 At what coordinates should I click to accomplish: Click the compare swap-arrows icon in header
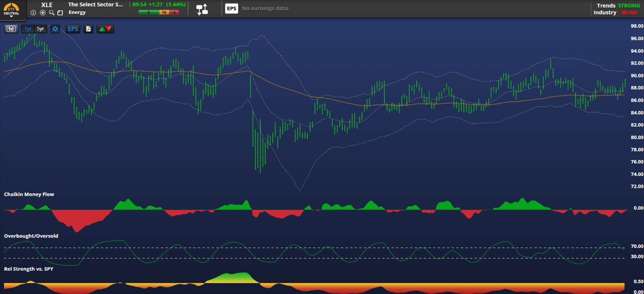(x=202, y=9)
